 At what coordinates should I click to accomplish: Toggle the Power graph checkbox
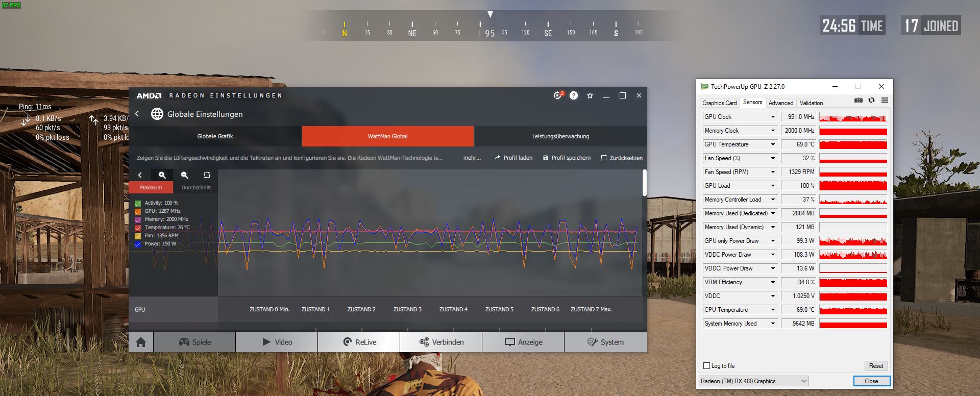(138, 244)
